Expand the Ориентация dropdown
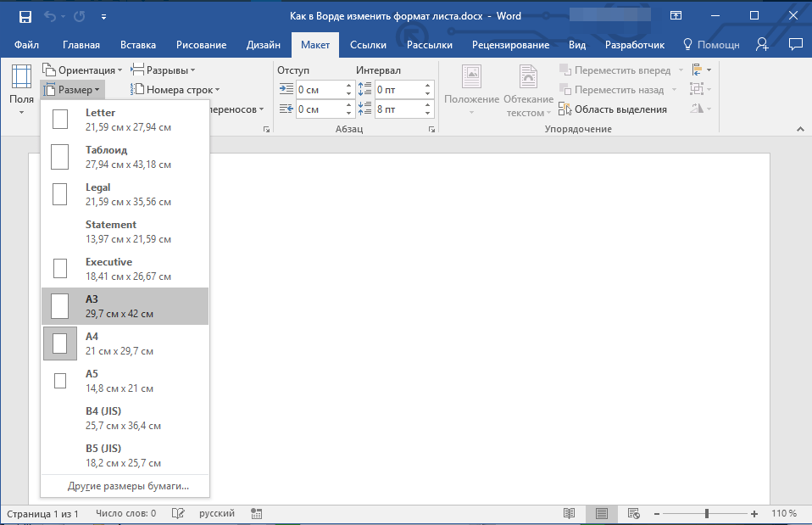 tap(82, 70)
